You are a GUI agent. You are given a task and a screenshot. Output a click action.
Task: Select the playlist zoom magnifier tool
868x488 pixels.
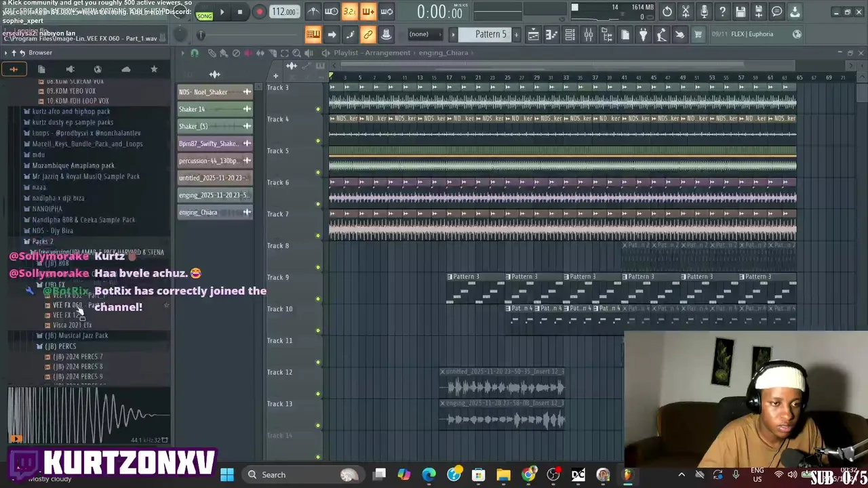tap(297, 53)
